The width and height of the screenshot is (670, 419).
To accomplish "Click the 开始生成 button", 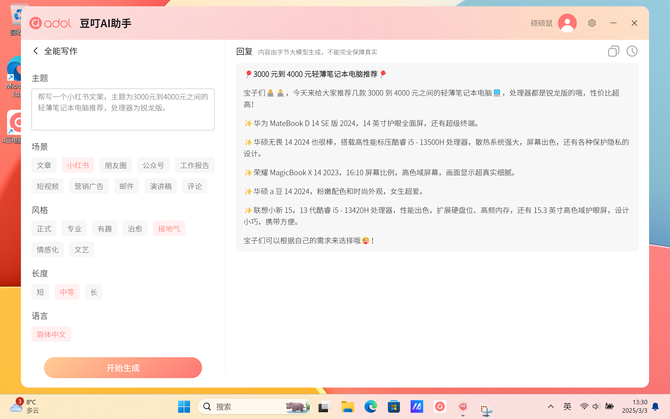I will (x=123, y=368).
